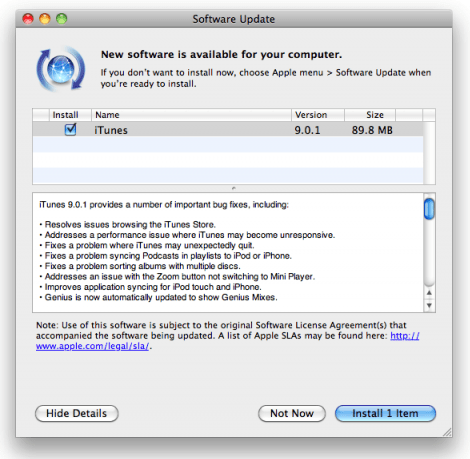Uncheck the iTunes install checkbox
The image size is (470, 459).
(x=70, y=129)
